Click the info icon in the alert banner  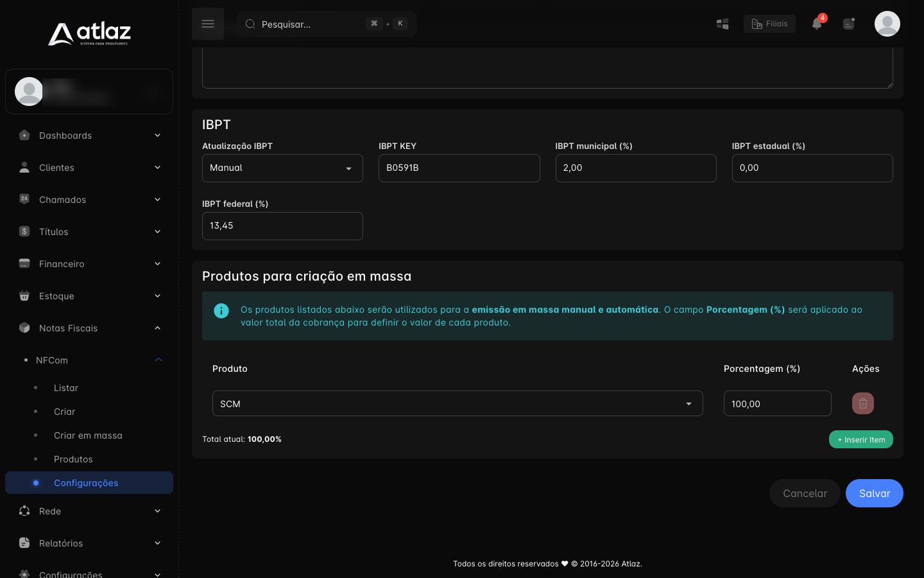pyautogui.click(x=221, y=311)
